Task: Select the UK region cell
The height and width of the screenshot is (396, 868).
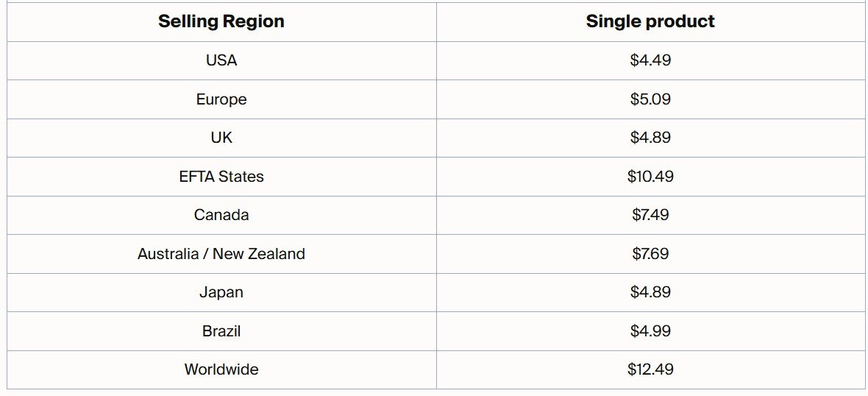Action: [x=221, y=138]
